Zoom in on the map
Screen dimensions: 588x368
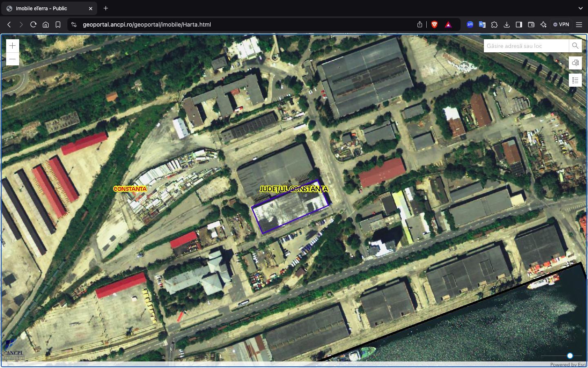tap(13, 46)
